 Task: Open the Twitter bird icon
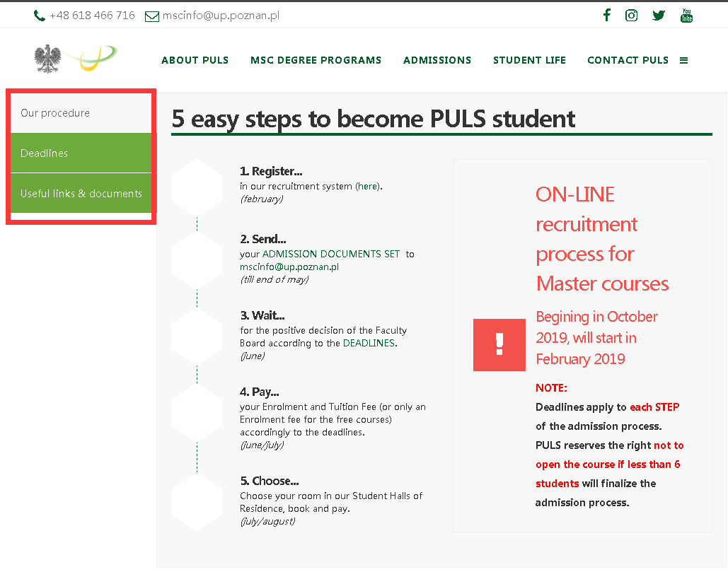(x=659, y=16)
